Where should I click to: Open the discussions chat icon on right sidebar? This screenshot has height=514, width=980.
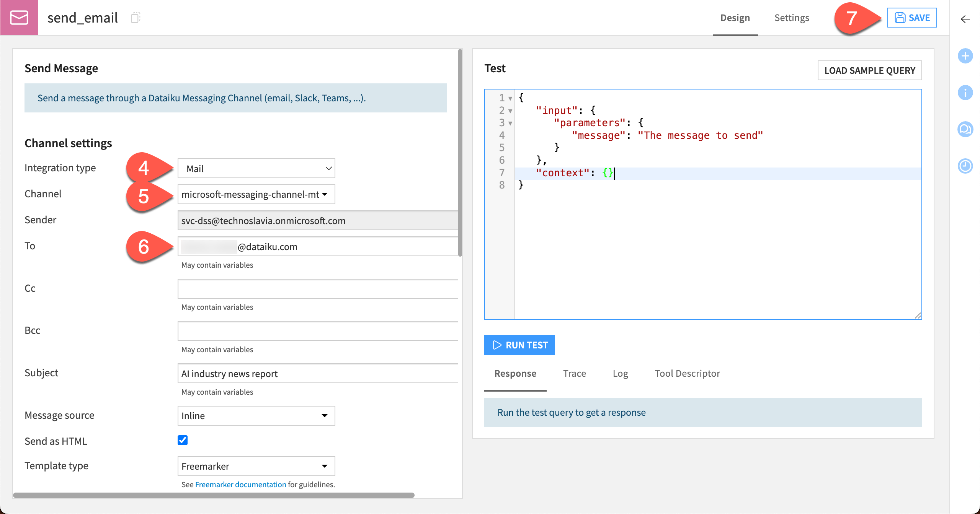click(965, 129)
